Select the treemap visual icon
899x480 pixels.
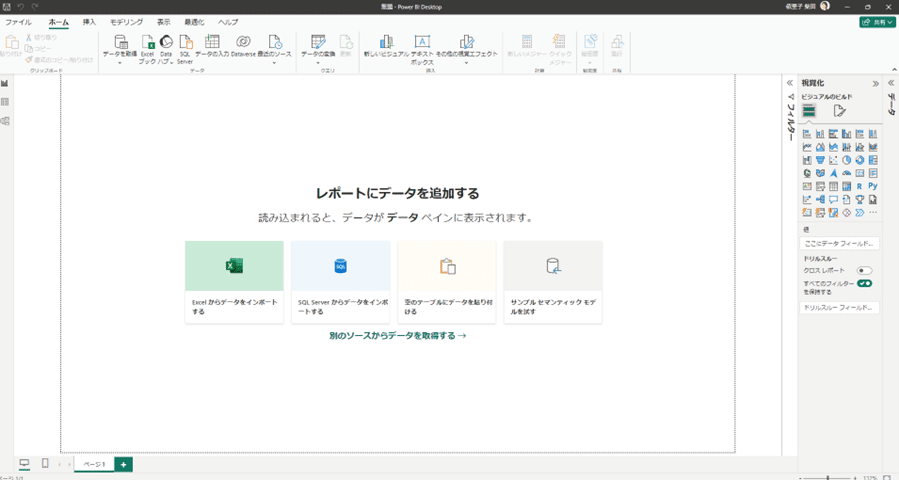point(873,160)
